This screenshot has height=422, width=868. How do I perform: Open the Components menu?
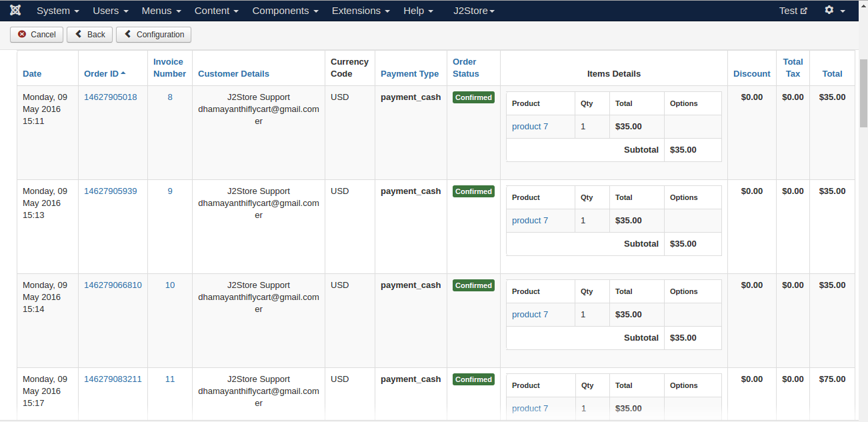[x=285, y=11]
